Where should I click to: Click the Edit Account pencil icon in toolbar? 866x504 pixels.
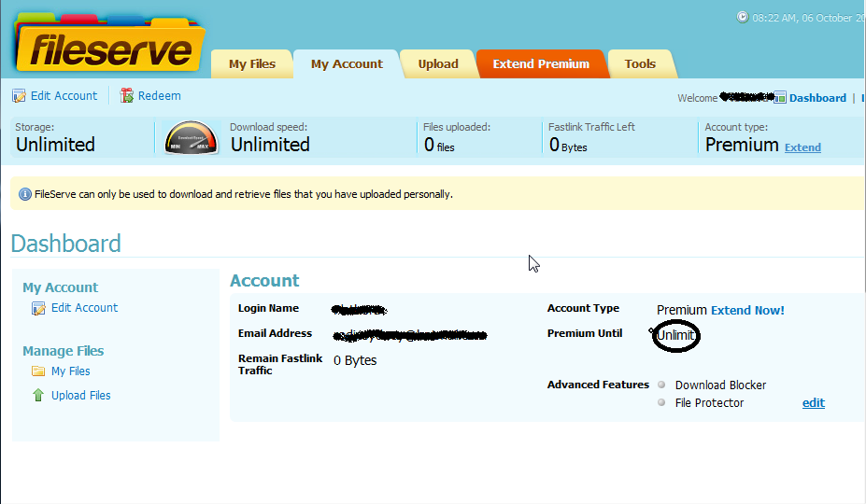[20, 96]
